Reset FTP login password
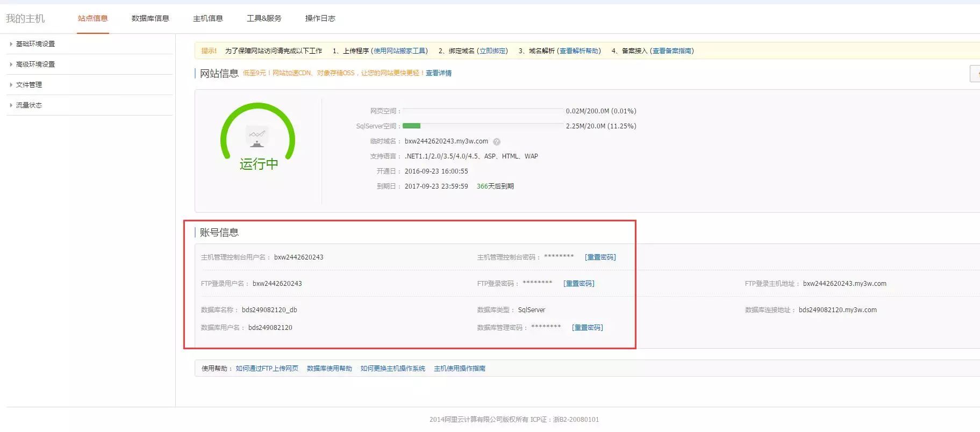This screenshot has height=432, width=980. point(579,284)
